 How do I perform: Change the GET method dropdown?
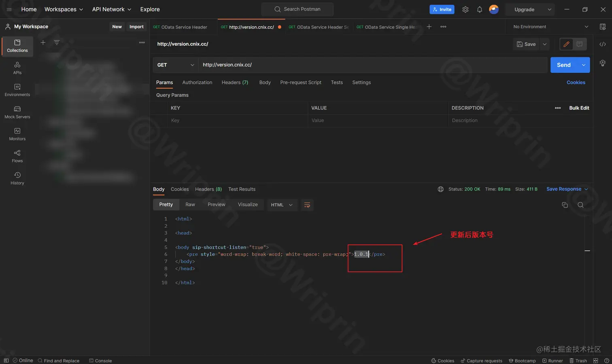tap(175, 65)
